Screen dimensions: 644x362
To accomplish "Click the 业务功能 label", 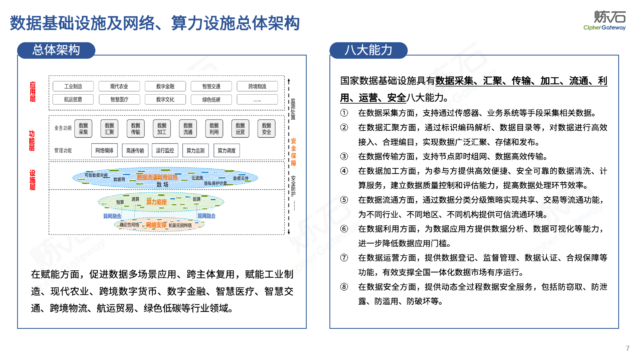I will coord(63,128).
